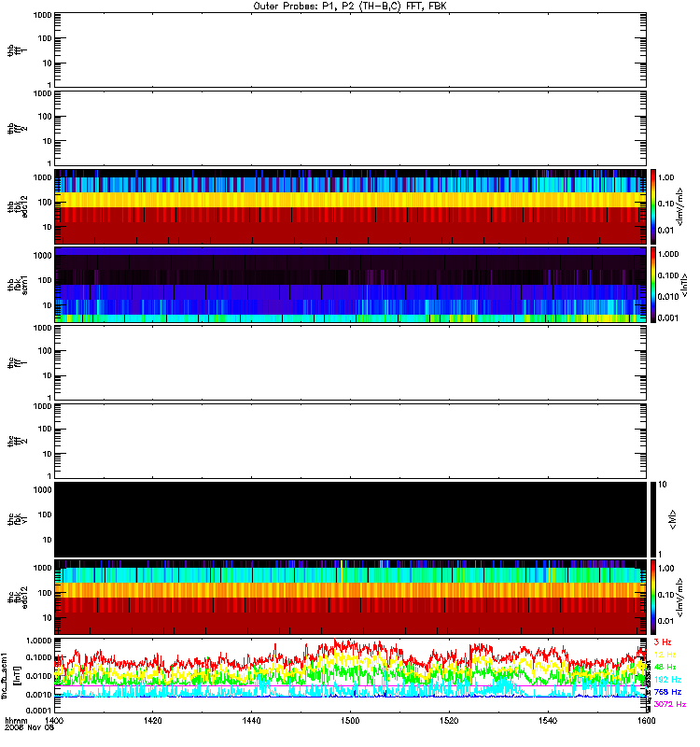The image size is (700, 747).
Task: Click inside the thb fbk scm1 spectrogram
Action: (350, 285)
